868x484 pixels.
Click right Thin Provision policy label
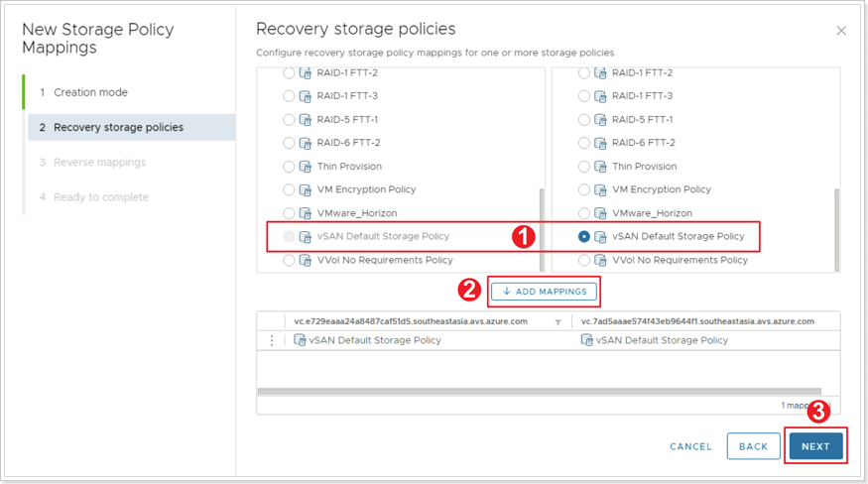645,167
